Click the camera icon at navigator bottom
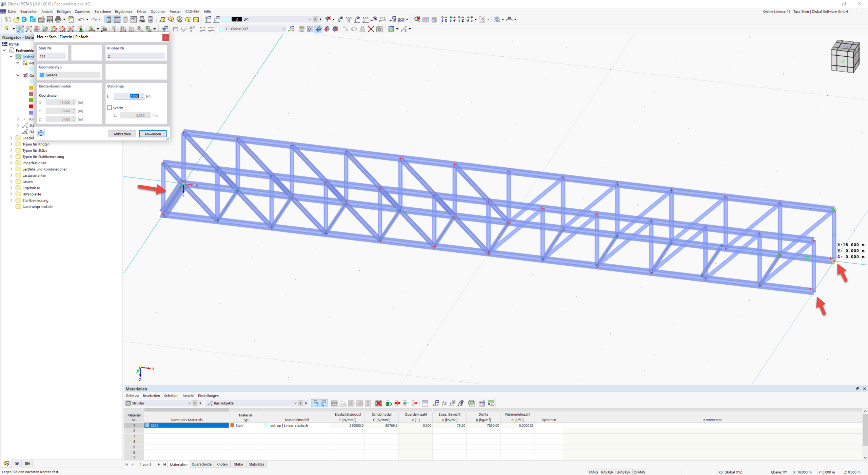This screenshot has height=475, width=868. (x=27, y=463)
